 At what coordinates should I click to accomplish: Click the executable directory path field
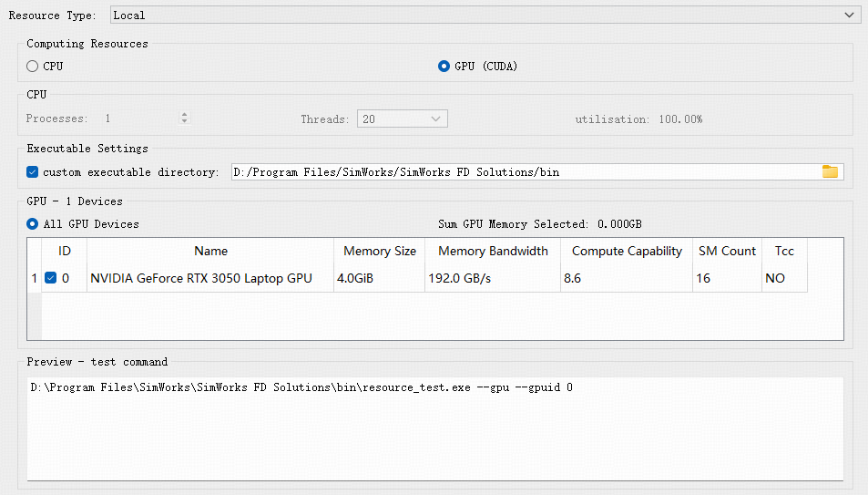(524, 172)
